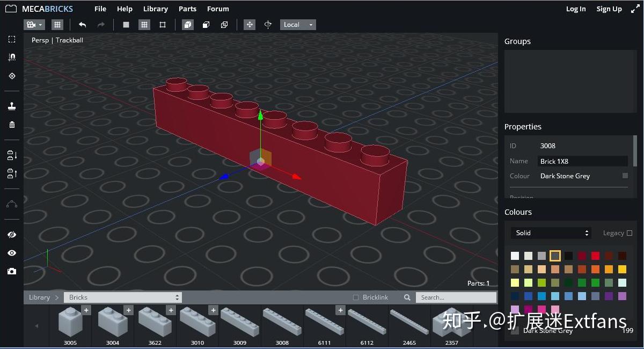The image size is (644, 349).
Task: Pick the red colour swatch
Action: click(595, 256)
